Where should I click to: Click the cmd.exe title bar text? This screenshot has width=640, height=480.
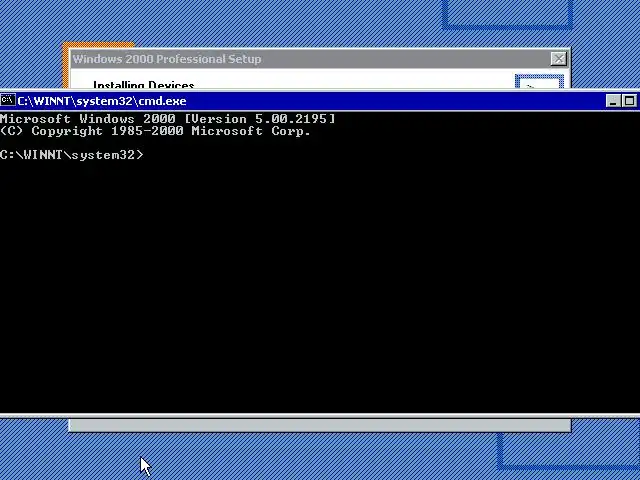click(x=102, y=101)
